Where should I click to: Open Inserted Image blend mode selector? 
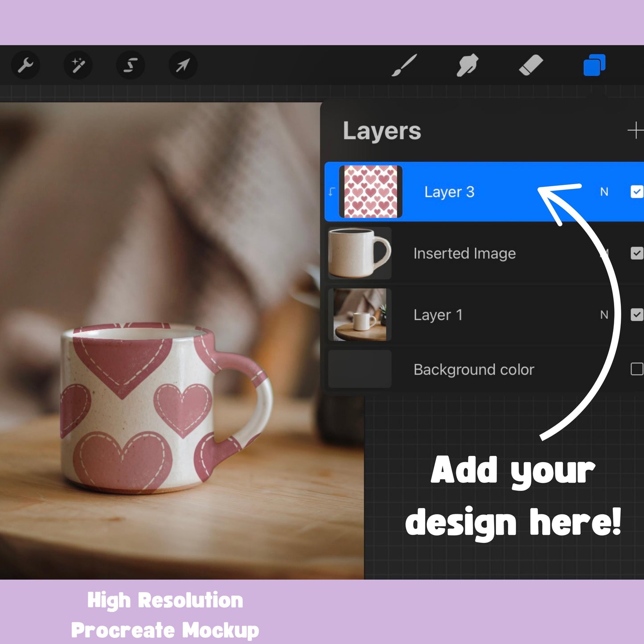[605, 253]
